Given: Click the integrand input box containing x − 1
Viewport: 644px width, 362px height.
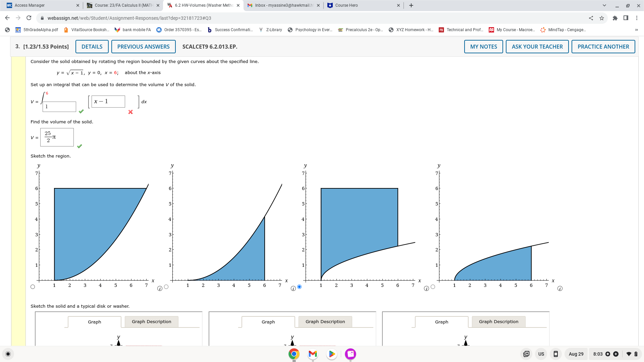Looking at the screenshot, I should (108, 102).
